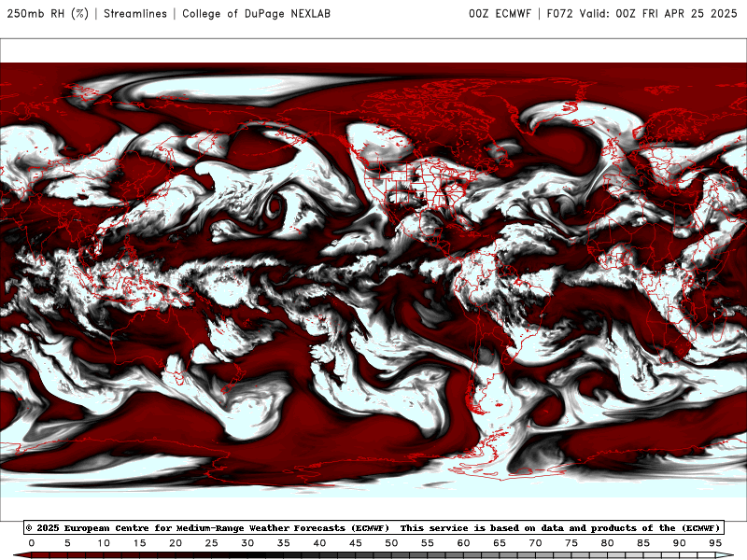This screenshot has width=747, height=560.
Task: Select the color scale label 5
Action: coord(67,543)
